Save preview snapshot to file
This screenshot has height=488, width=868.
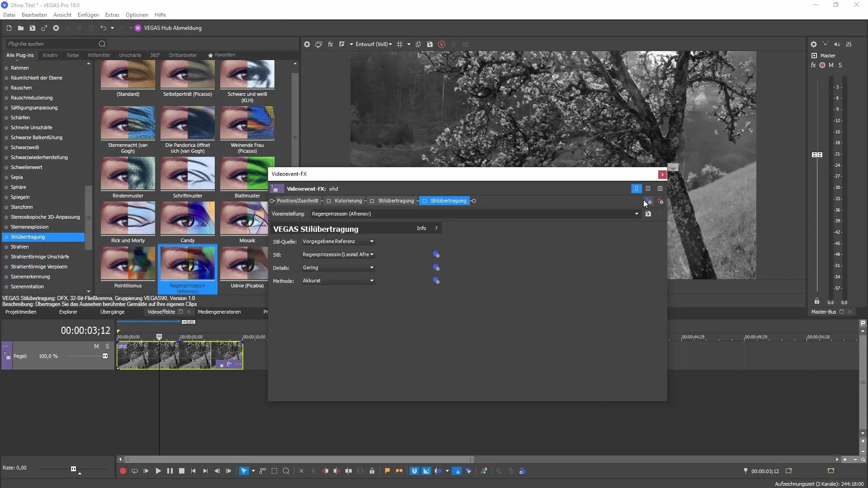(x=430, y=44)
